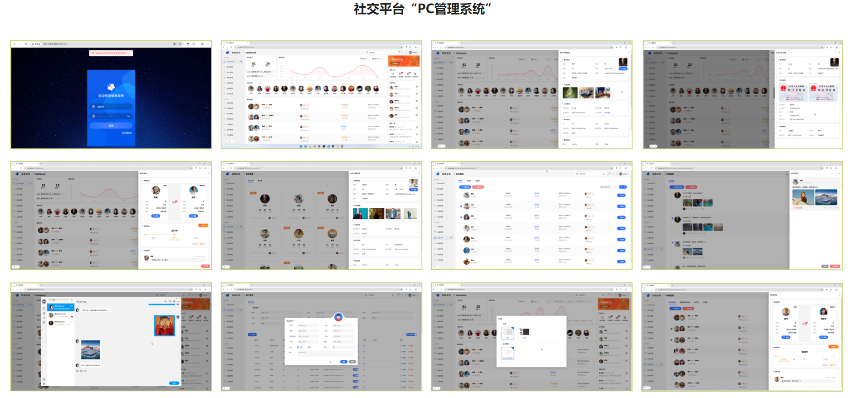Screen dimensions: 868x398
Task: Click contacts icon in chat window left rail
Action: click(44, 313)
